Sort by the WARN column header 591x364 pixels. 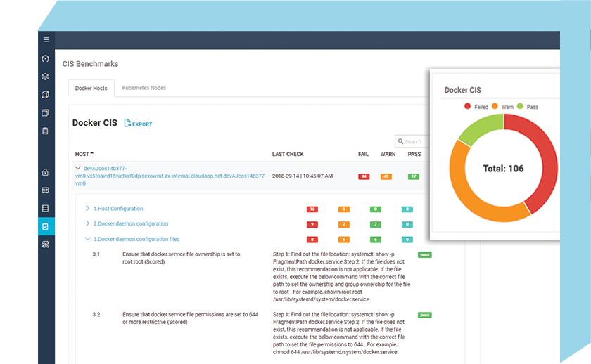(x=388, y=154)
